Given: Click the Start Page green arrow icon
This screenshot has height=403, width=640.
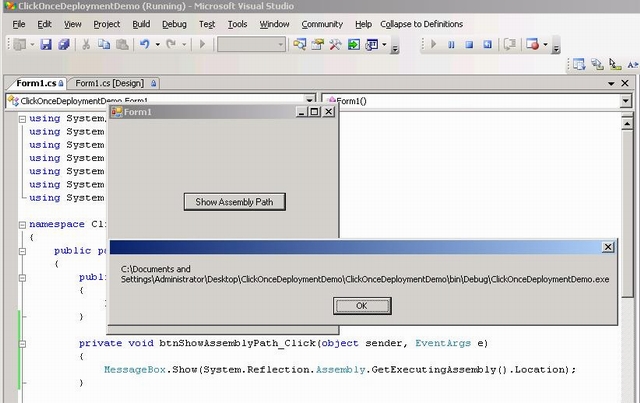Looking at the screenshot, I should click(353, 44).
